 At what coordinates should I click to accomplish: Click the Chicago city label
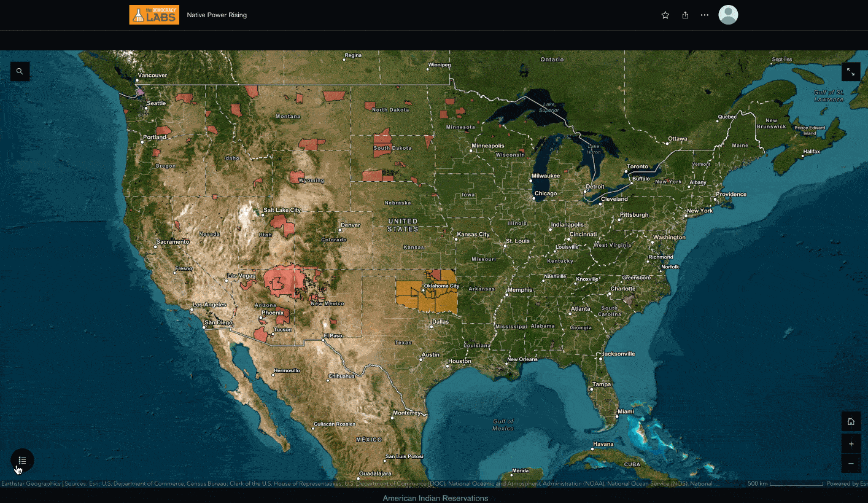[546, 193]
